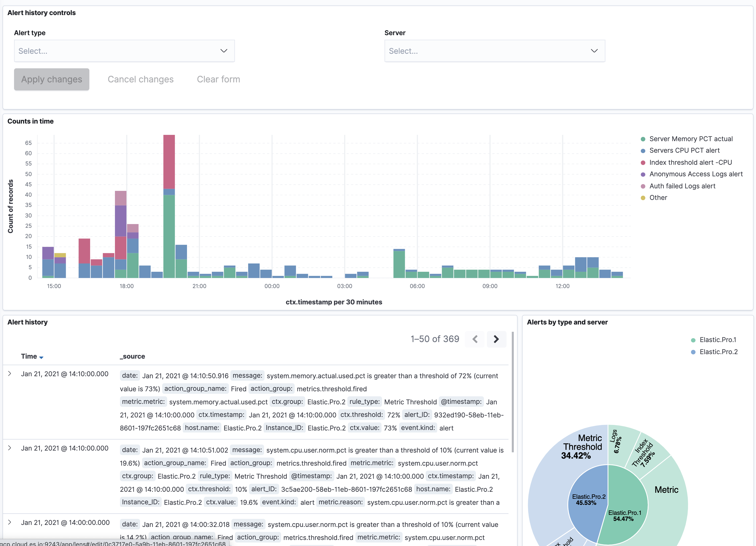Click Alerts by type and server title
Screen dimensions: 756x546
[567, 322]
